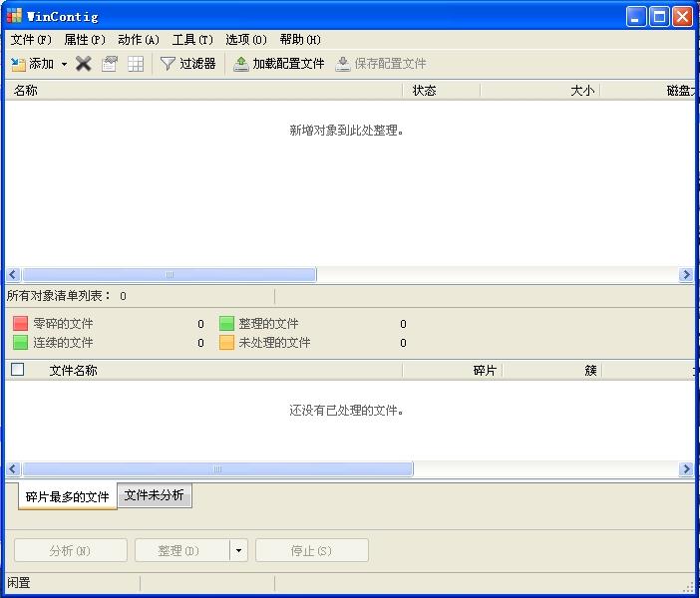The height and width of the screenshot is (598, 700).
Task: Close the WinContig window
Action: [x=683, y=17]
